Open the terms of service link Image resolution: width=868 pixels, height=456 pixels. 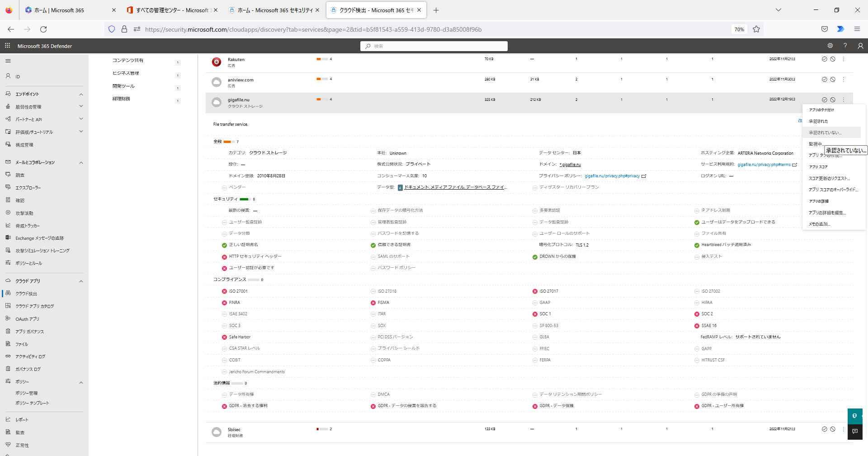(x=764, y=165)
